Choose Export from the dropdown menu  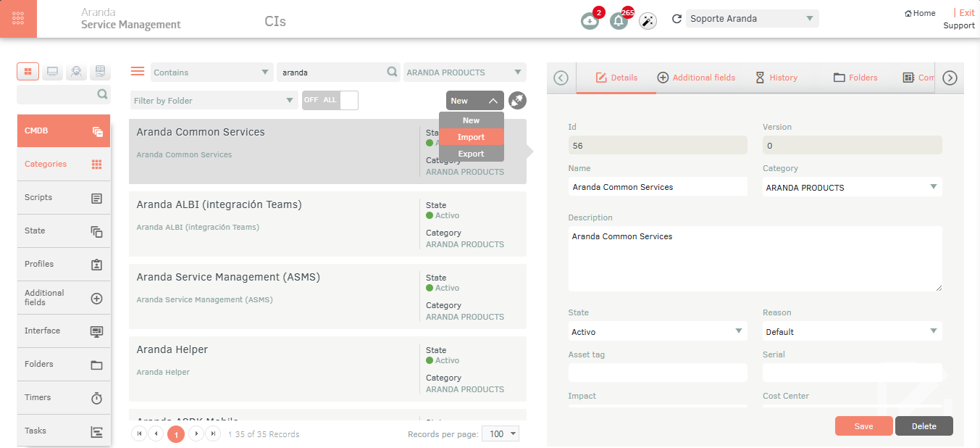[472, 154]
